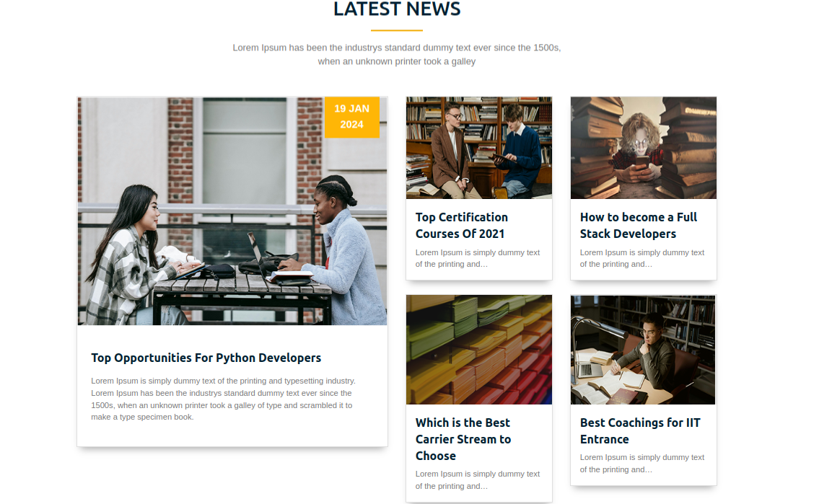Screen dimensions: 832x504
Task: Click the girl among book stacks image
Action: [x=644, y=148]
